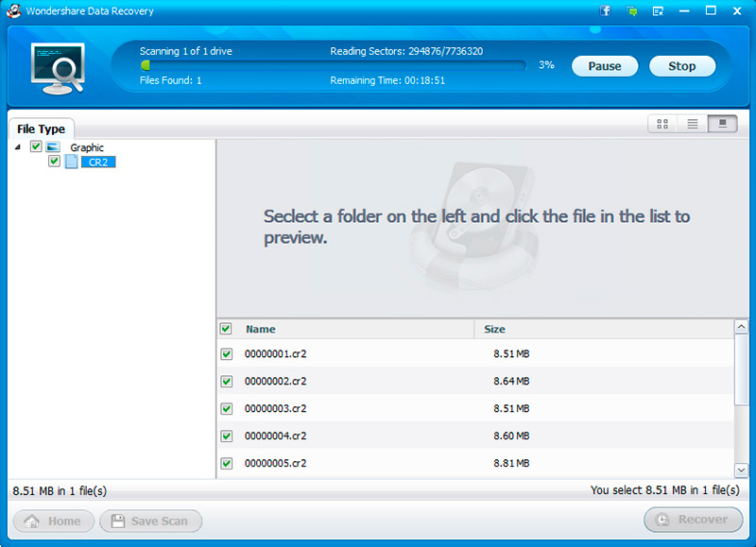Uncheck the Graphic category checkbox
The image size is (756, 547).
click(36, 147)
